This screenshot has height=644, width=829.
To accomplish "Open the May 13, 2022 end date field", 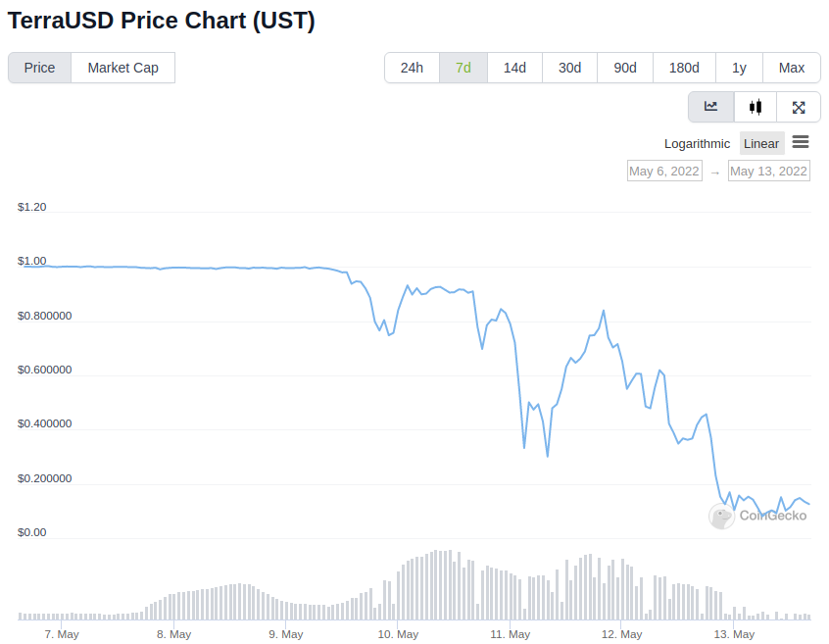I will [768, 171].
